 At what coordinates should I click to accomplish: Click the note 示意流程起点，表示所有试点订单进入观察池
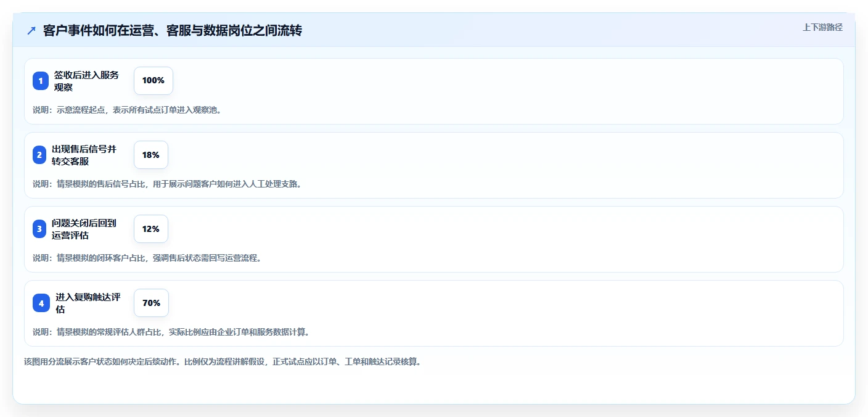coord(127,110)
